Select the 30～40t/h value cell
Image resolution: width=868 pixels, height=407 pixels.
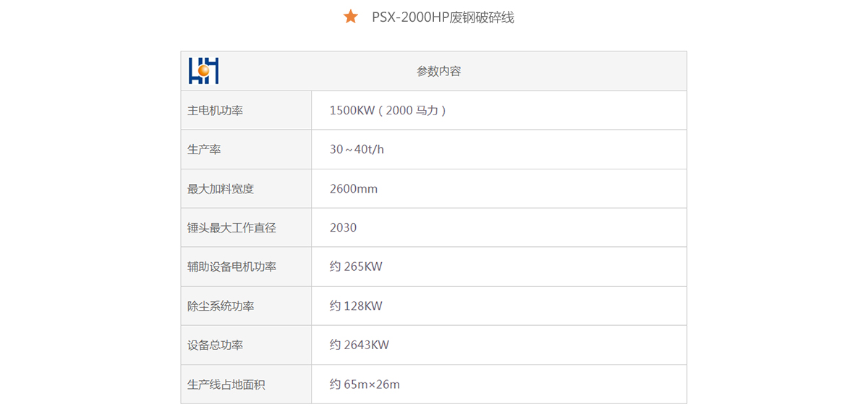point(357,150)
